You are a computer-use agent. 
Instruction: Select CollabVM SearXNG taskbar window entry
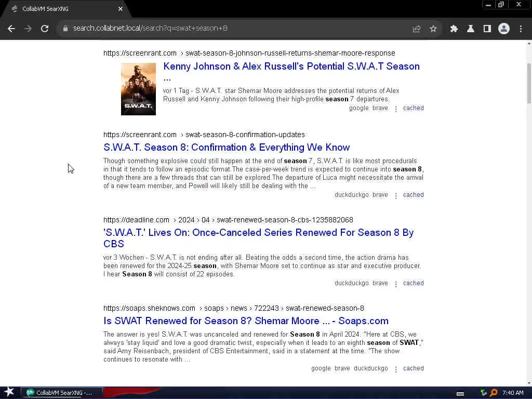(61, 393)
